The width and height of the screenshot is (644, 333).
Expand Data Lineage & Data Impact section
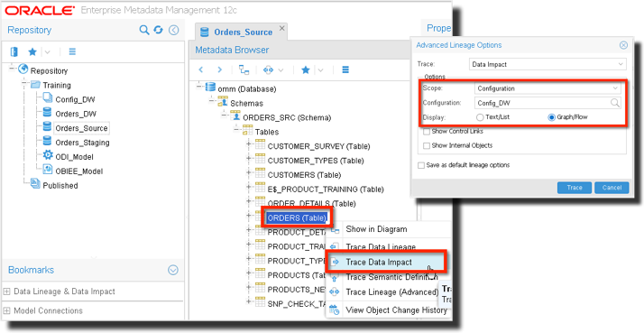(6, 291)
